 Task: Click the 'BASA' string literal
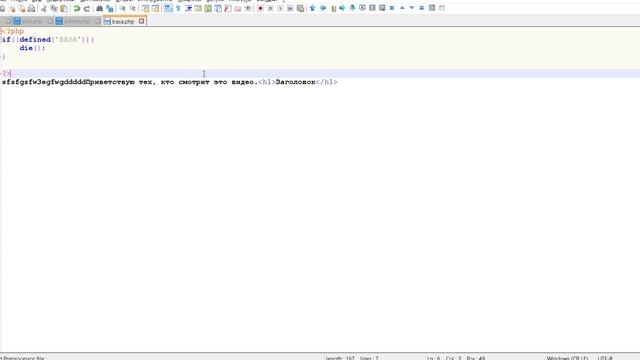coord(69,40)
